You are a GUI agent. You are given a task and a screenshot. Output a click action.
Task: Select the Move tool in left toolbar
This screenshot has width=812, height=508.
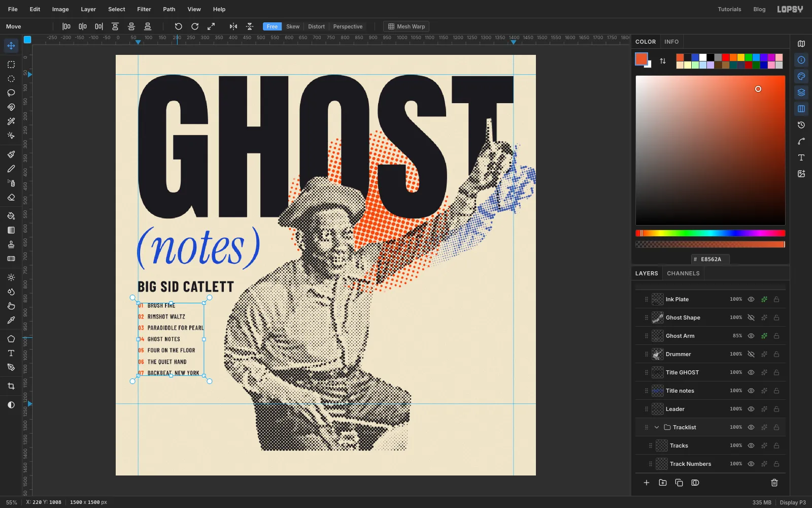(x=11, y=46)
